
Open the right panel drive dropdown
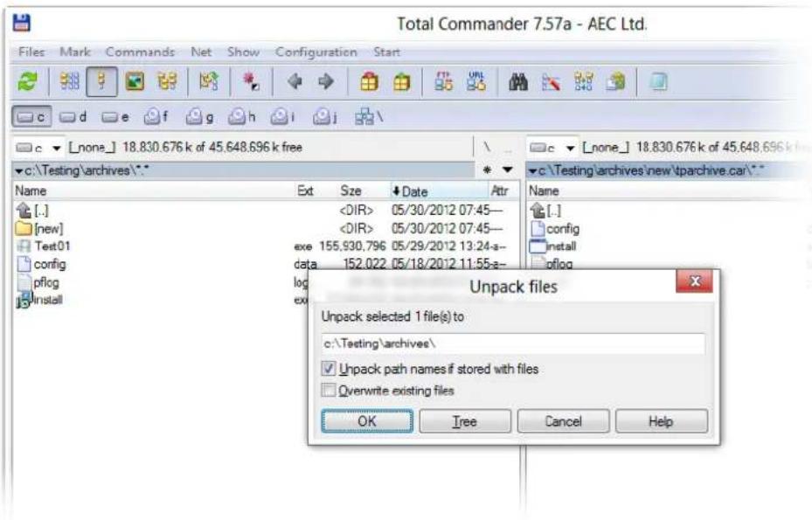pyautogui.click(x=570, y=148)
